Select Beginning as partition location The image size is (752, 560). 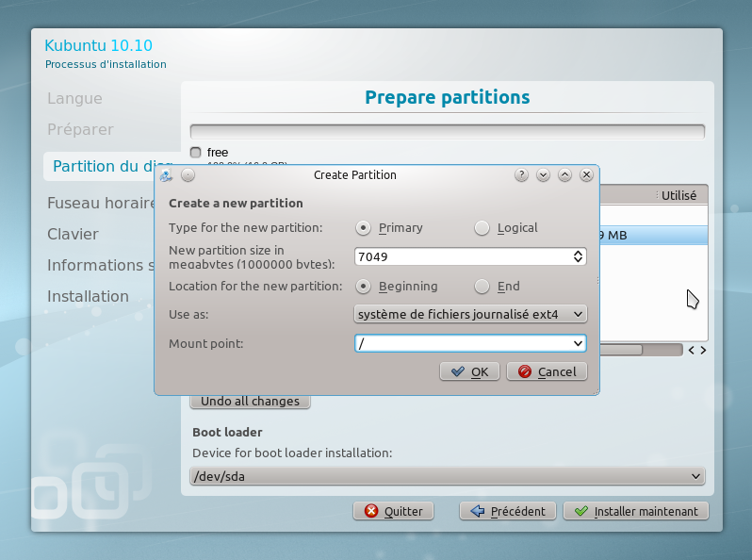pyautogui.click(x=363, y=287)
